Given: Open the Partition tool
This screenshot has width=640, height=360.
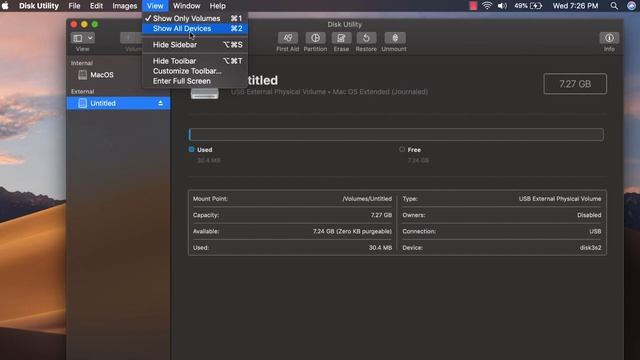Looking at the screenshot, I should pos(315,38).
